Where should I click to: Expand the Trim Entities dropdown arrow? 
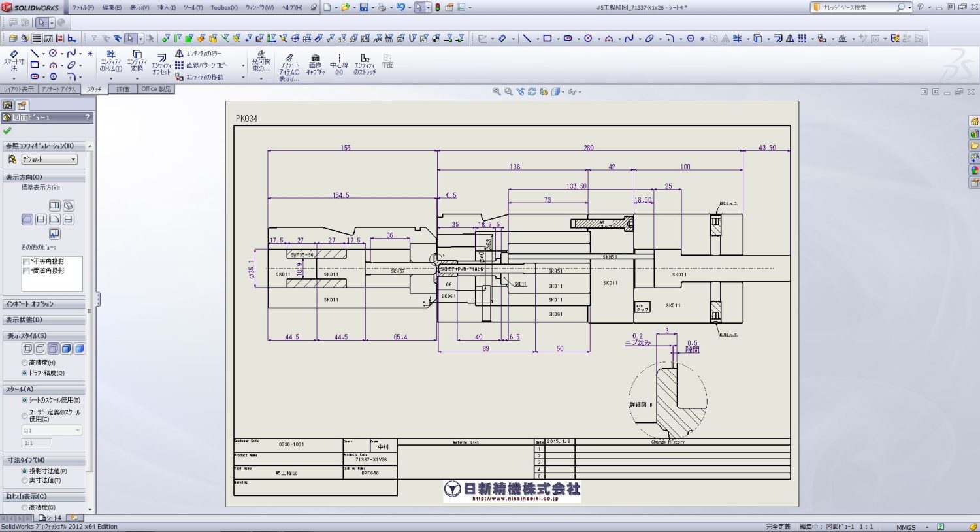coord(110,78)
